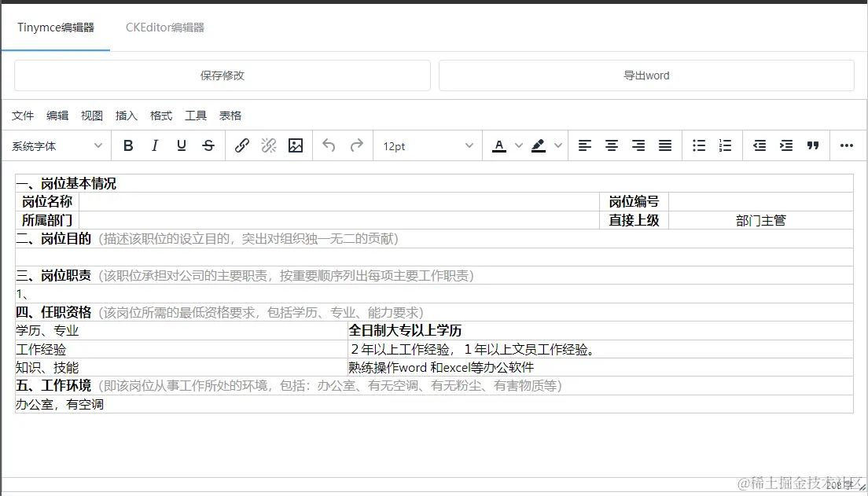The height and width of the screenshot is (496, 868).
Task: Click the ２年以上工作经验 text cell
Action: (x=600, y=349)
